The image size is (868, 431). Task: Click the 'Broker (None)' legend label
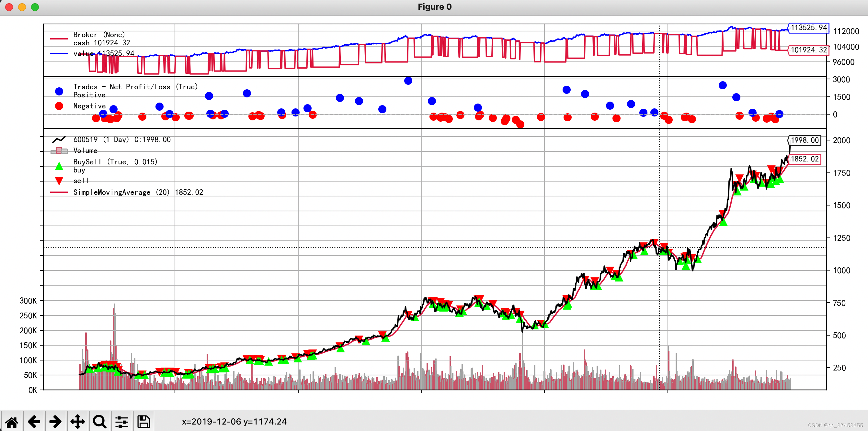[99, 35]
